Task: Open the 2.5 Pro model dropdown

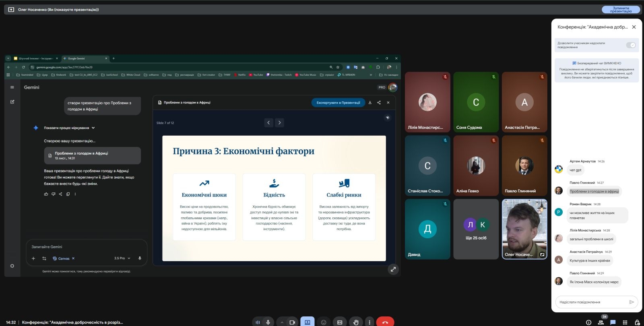Action: (x=122, y=258)
